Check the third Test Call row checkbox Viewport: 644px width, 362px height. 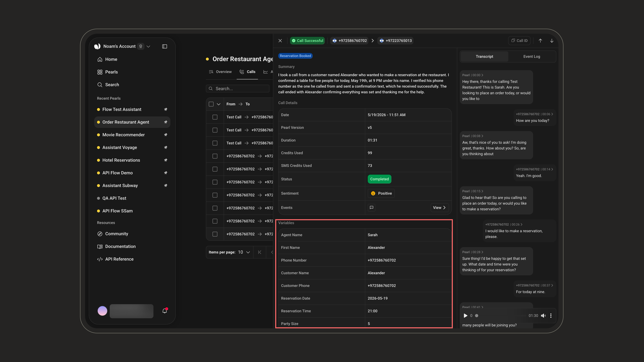(x=215, y=143)
